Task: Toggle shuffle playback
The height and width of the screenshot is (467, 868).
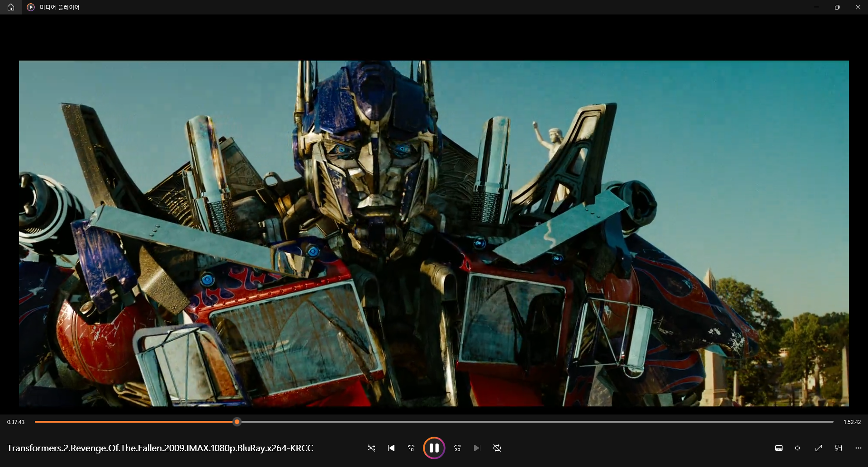Action: (x=371, y=448)
